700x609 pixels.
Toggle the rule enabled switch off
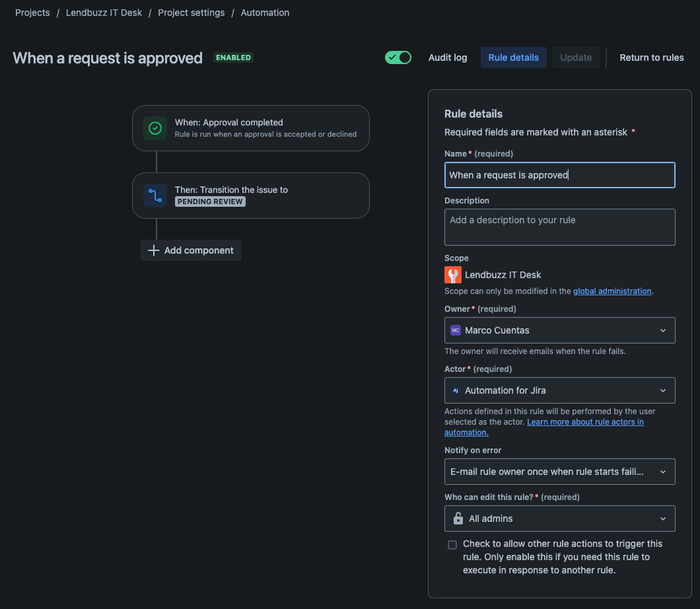(398, 57)
